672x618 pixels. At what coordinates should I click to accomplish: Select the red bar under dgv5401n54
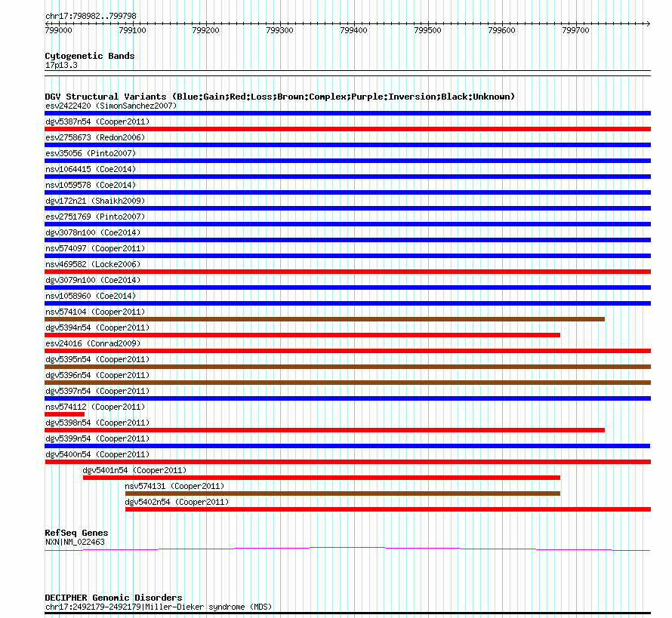tap(322, 478)
